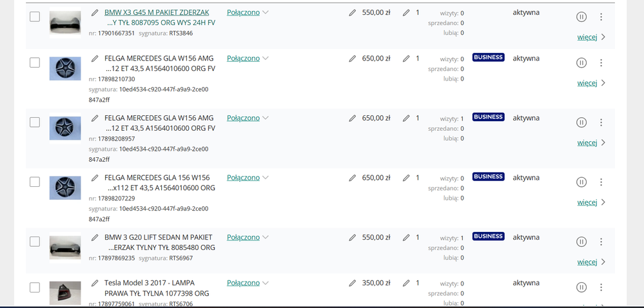Pause the BMW 3 G20 LIFT SEDAN listing
The height and width of the screenshot is (308, 644).
tap(581, 242)
